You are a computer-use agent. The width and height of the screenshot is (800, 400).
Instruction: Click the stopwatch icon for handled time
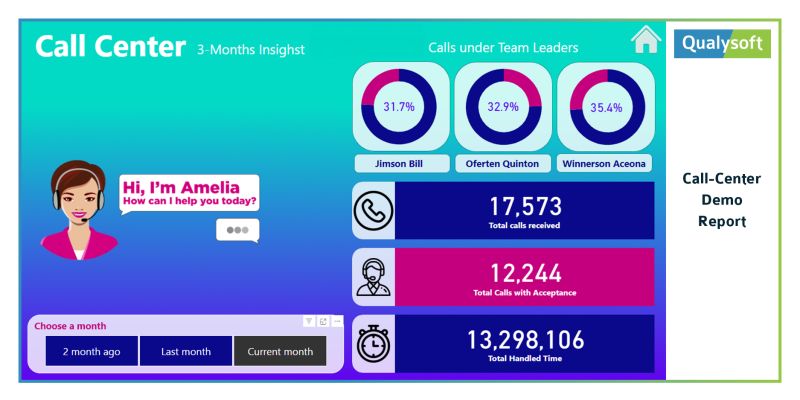coord(373,343)
